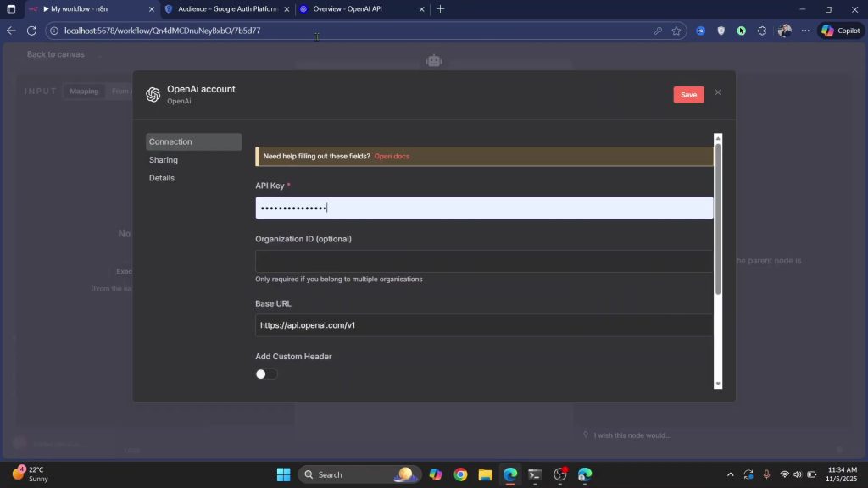This screenshot has height=488, width=868.
Task: Save the OpenAi credential
Action: (688, 95)
